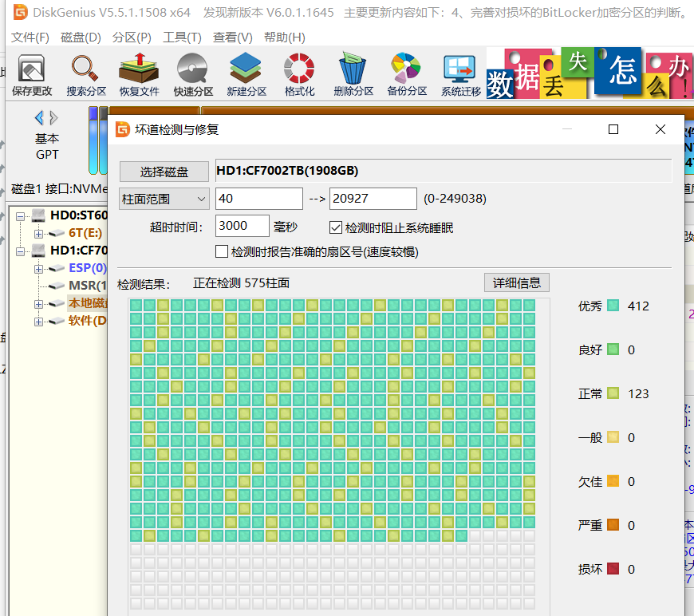Click the 选择磁盘 select disk button
This screenshot has width=694, height=616.
[x=164, y=172]
